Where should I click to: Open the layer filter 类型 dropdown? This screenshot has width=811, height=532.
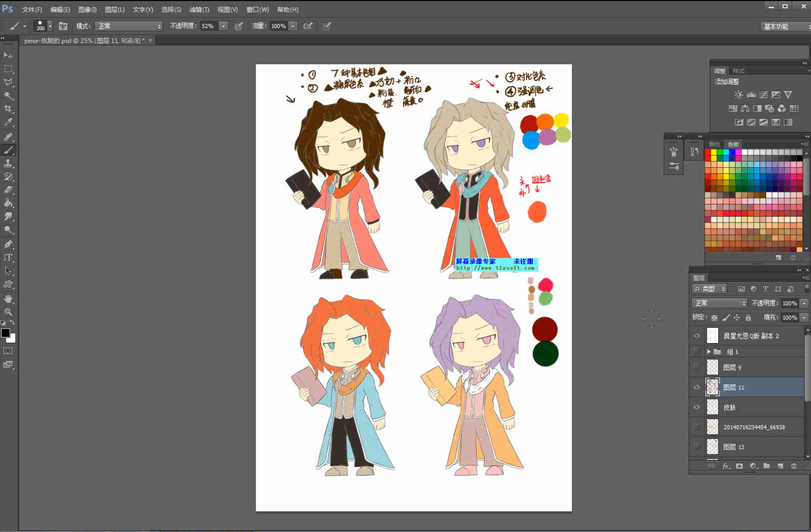709,289
